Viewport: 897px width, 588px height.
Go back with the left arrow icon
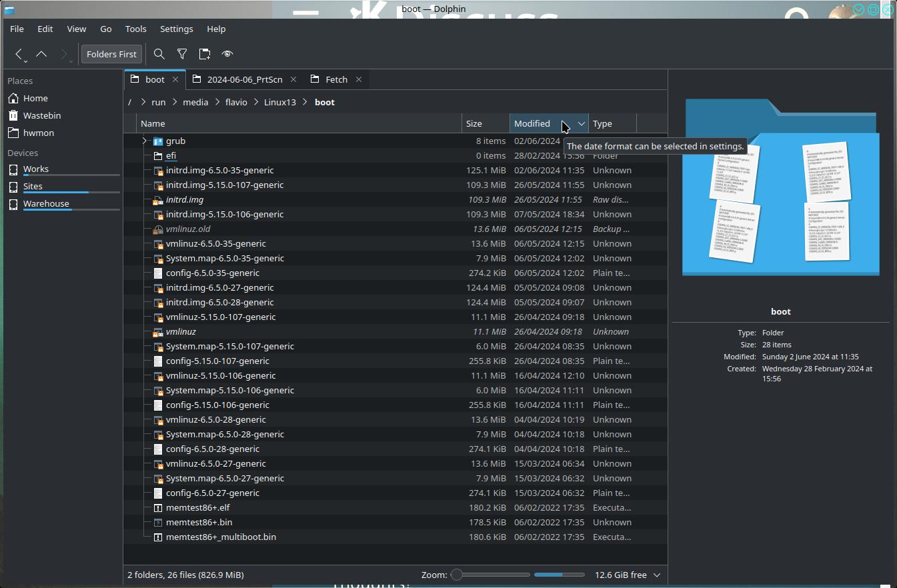pyautogui.click(x=19, y=54)
